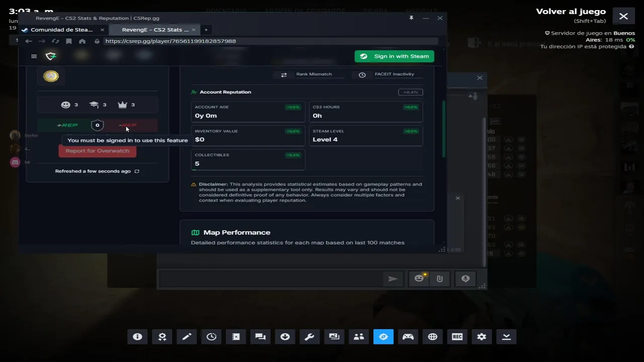The width and height of the screenshot is (644, 362).
Task: Click the +0.4% Account Reputation badge
Action: pyautogui.click(x=411, y=92)
